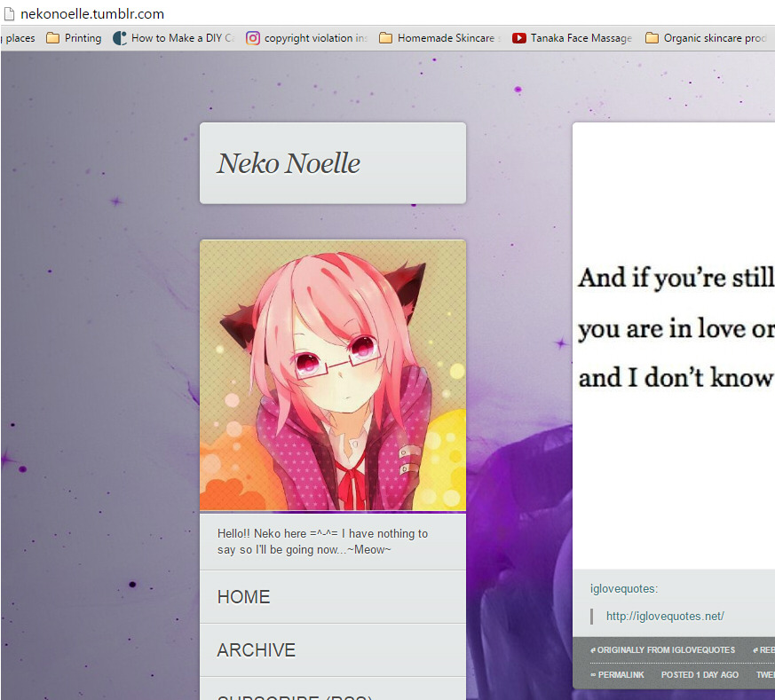Image resolution: width=775 pixels, height=700 pixels.
Task: Open 'Organic skincare' bookmark label
Action: (x=715, y=38)
